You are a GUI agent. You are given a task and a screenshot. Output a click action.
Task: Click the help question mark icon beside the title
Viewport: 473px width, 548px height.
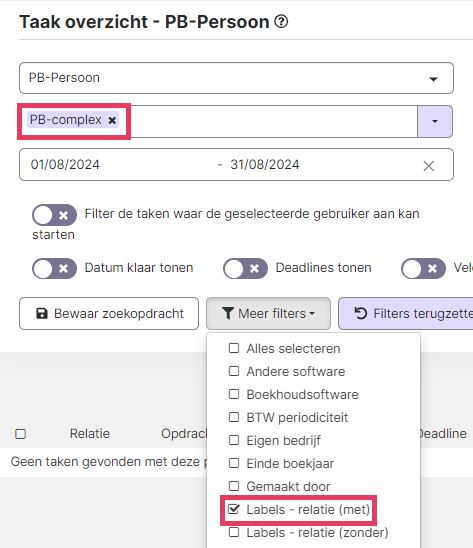tap(281, 22)
